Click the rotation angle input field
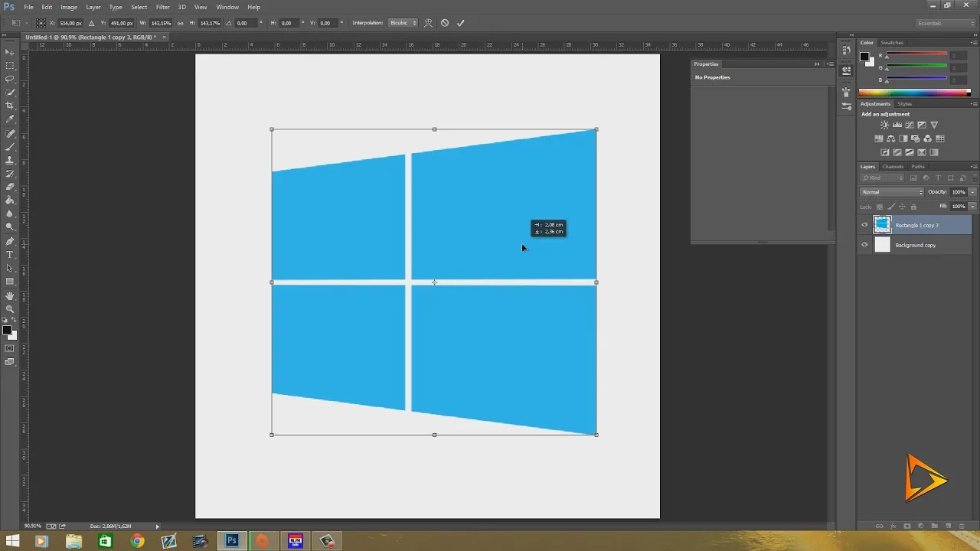The height and width of the screenshot is (551, 980). tap(247, 23)
